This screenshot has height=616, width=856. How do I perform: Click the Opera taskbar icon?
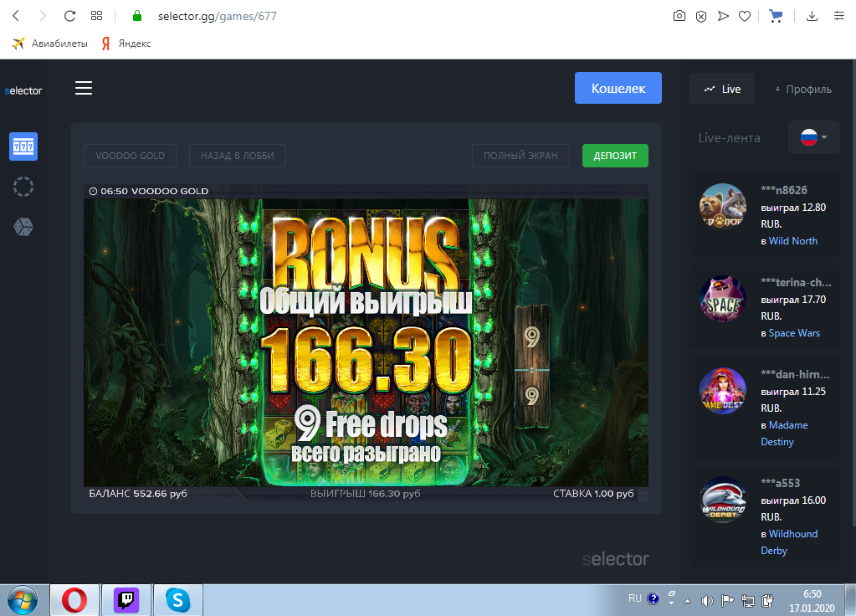point(74,600)
